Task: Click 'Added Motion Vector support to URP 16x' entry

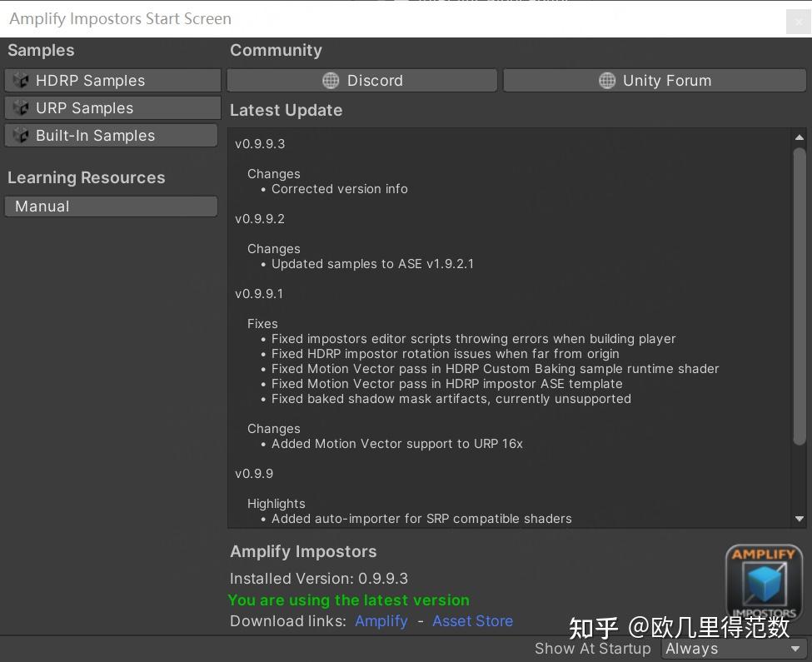Action: tap(397, 444)
